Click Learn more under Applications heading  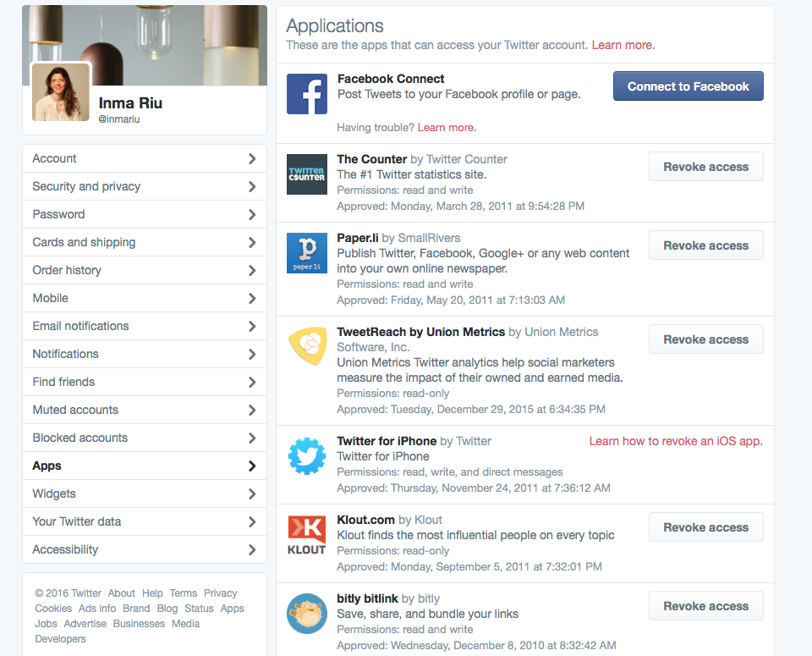[622, 45]
